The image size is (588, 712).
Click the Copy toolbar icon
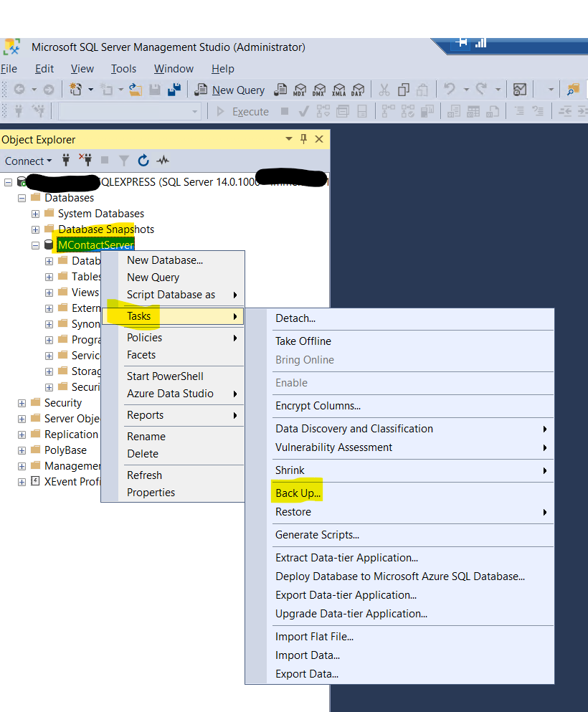tap(403, 90)
